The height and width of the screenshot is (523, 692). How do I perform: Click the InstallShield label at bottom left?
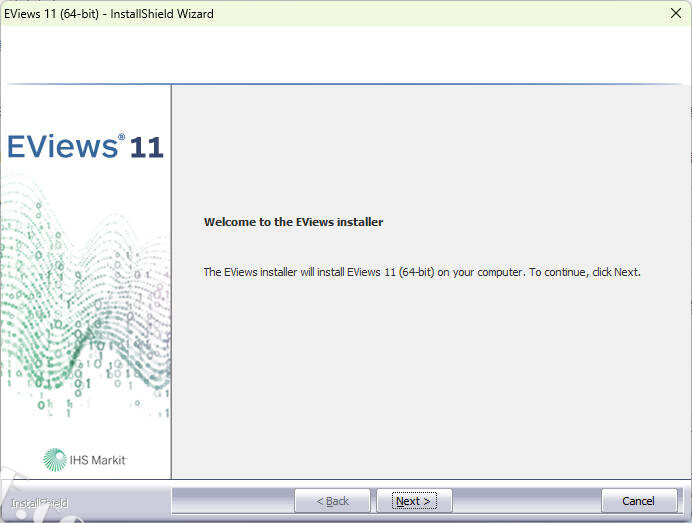coord(39,503)
